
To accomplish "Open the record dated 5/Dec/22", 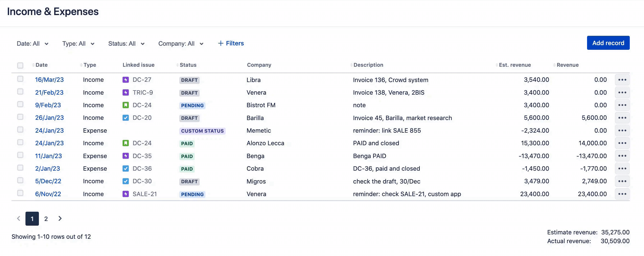I will [x=48, y=181].
